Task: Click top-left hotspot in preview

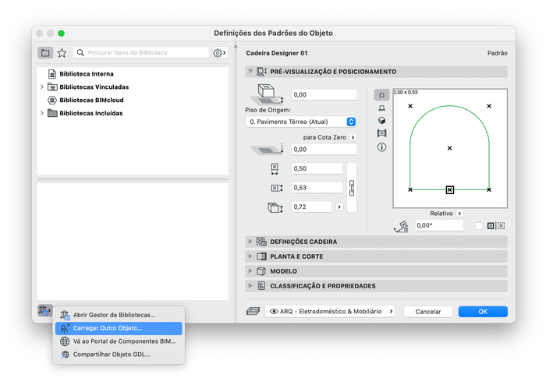Action: [x=410, y=106]
